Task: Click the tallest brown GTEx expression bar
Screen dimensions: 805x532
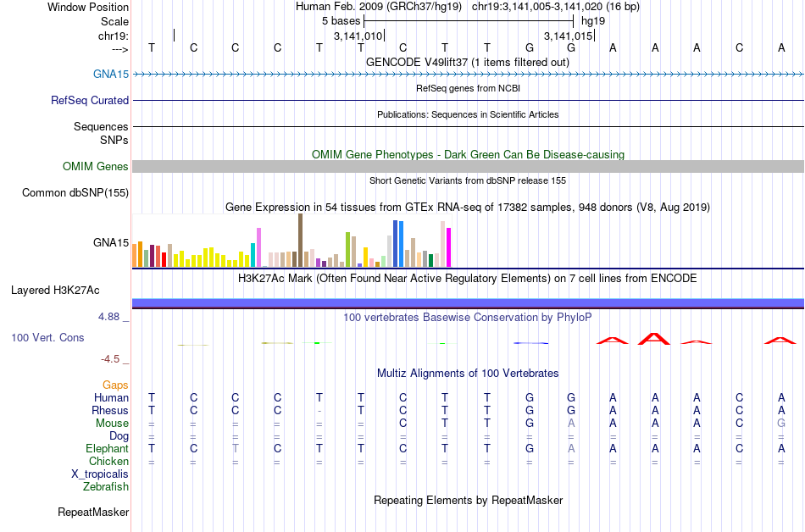Action: (300, 240)
